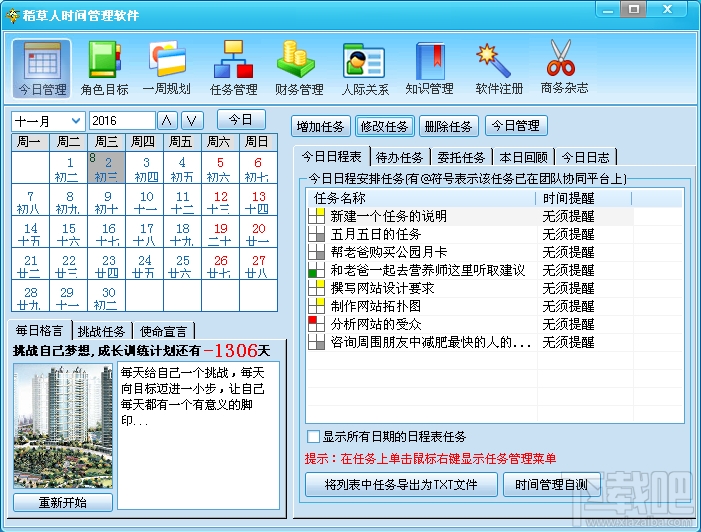The width and height of the screenshot is (701, 532).
Task: Select task 帮老爸购买公园月卡
Action: click(389, 252)
